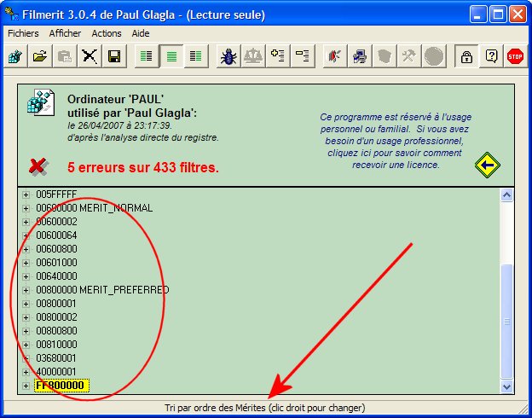Click the computer network toolbar icon

point(359,56)
